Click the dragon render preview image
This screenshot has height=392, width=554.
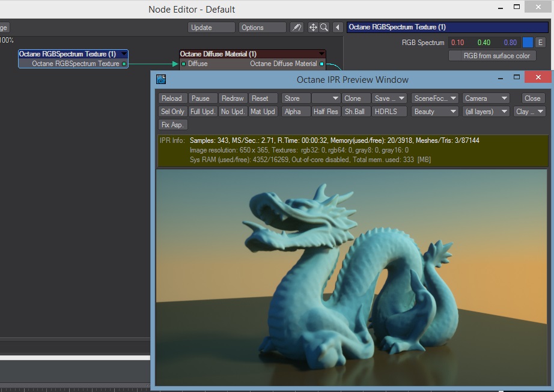coord(351,277)
